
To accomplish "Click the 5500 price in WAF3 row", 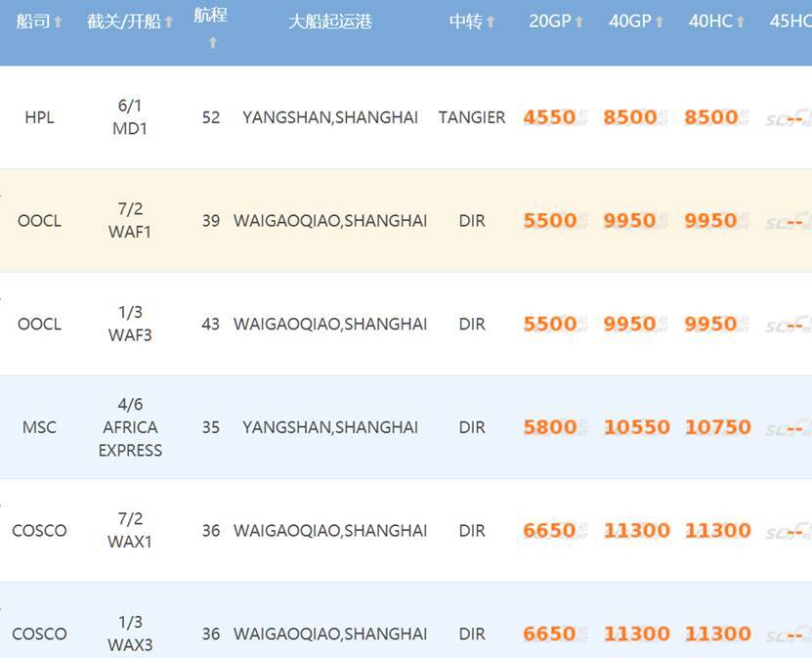I will point(549,324).
